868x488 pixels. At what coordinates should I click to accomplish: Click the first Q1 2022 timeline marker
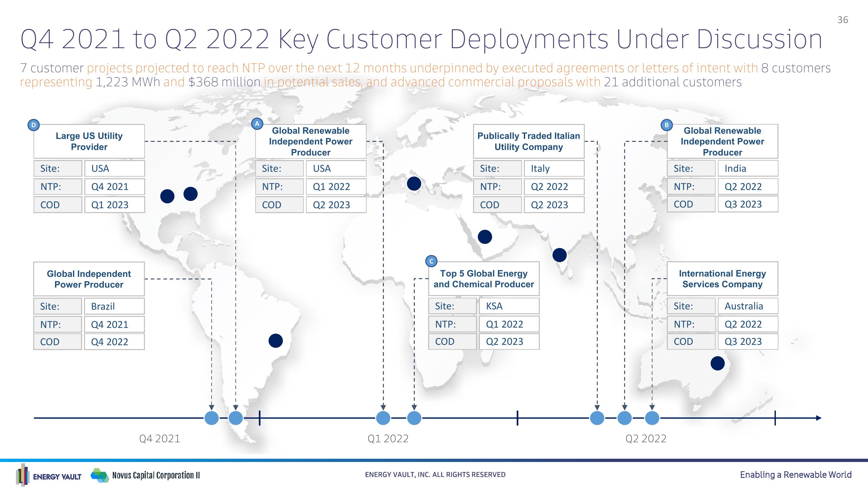(x=383, y=418)
